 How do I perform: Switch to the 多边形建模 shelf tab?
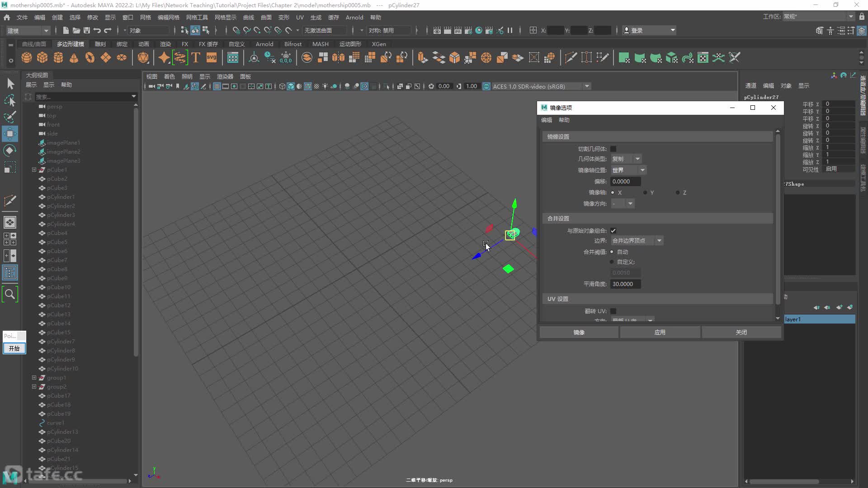(x=71, y=44)
